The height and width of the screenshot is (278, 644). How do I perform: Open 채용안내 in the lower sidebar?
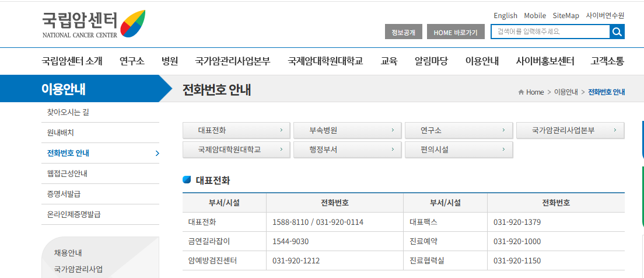(x=68, y=253)
